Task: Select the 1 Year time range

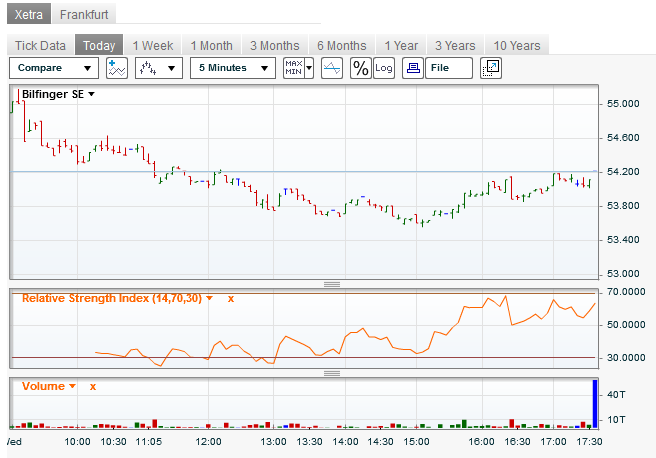Action: 401,45
